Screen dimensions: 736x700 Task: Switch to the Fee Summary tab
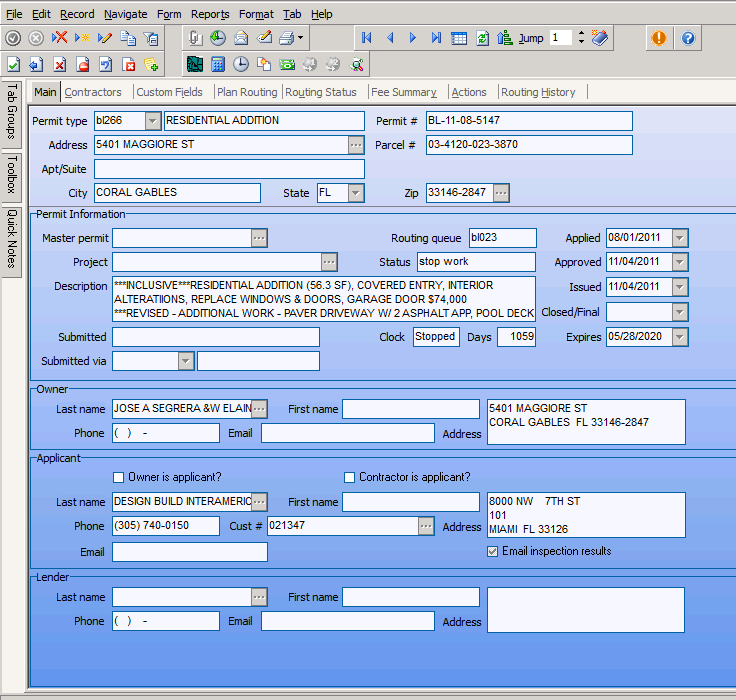pos(403,92)
